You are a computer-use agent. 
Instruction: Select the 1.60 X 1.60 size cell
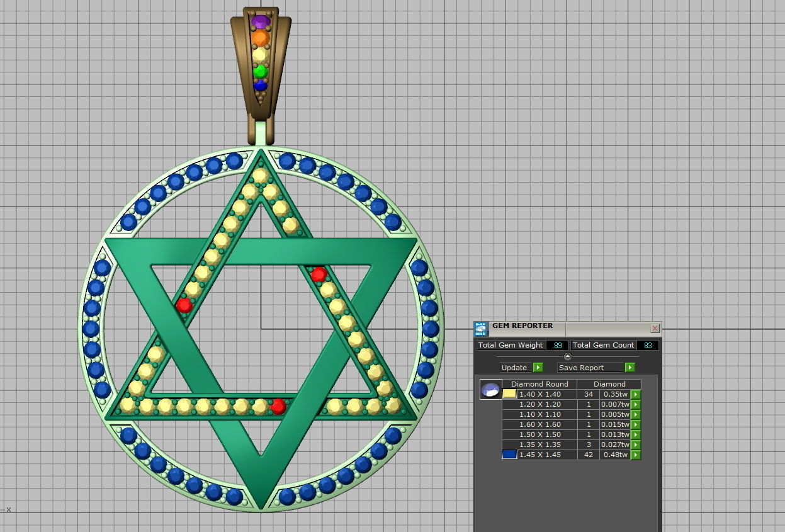(x=539, y=424)
